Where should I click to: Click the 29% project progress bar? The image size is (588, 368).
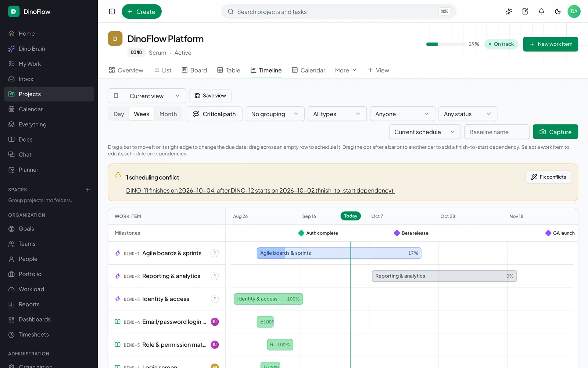coord(446,44)
